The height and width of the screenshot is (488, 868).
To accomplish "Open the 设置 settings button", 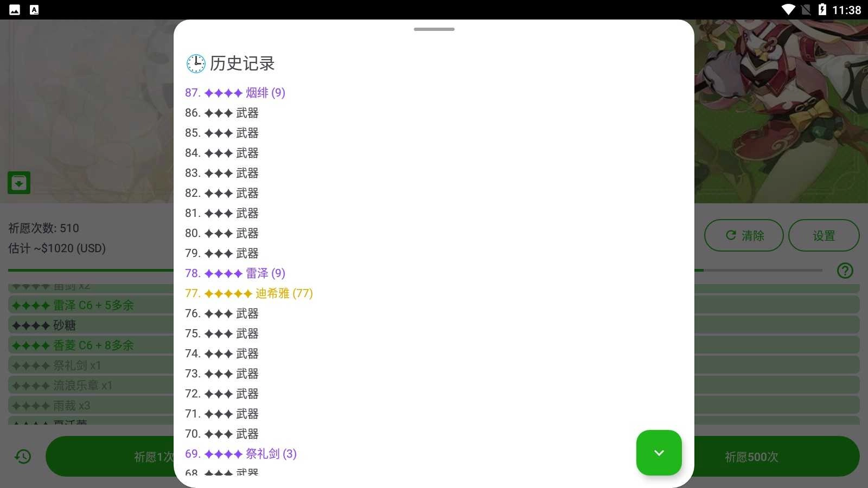I will [x=824, y=235].
